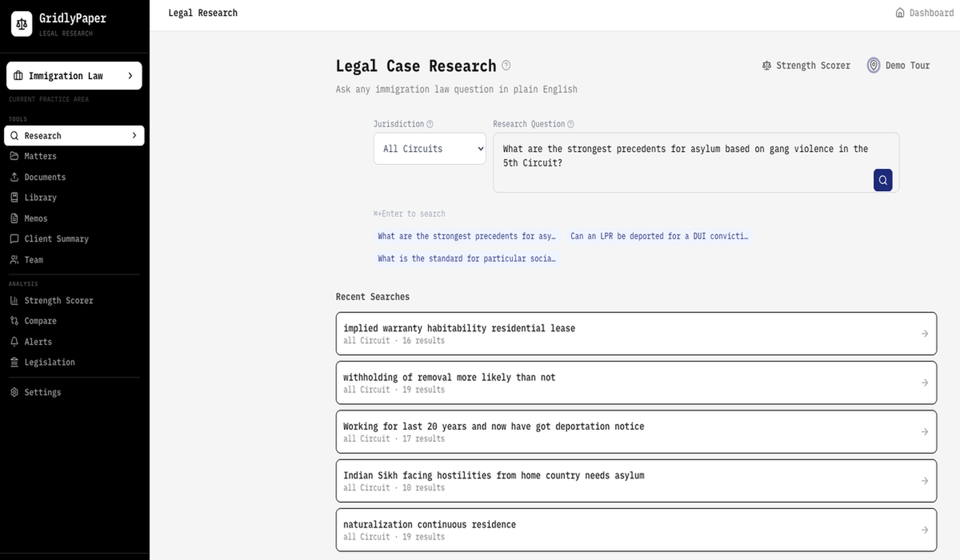Open Alerts in the sidebar
Image resolution: width=960 pixels, height=560 pixels.
(74, 342)
